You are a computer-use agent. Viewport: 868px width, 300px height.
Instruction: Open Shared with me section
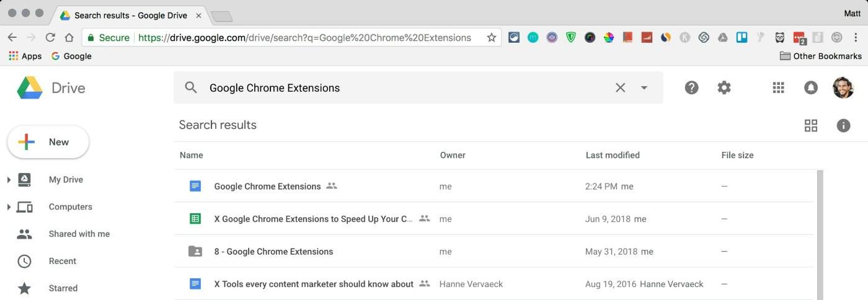pos(79,234)
